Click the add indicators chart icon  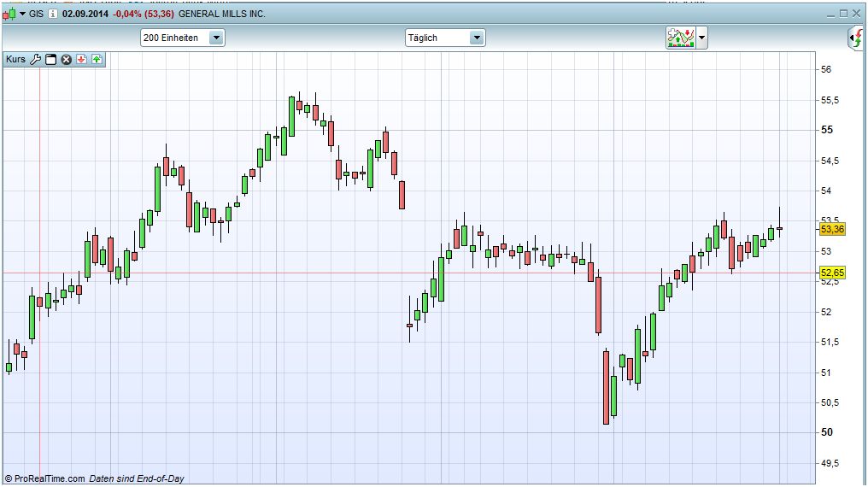tap(681, 38)
